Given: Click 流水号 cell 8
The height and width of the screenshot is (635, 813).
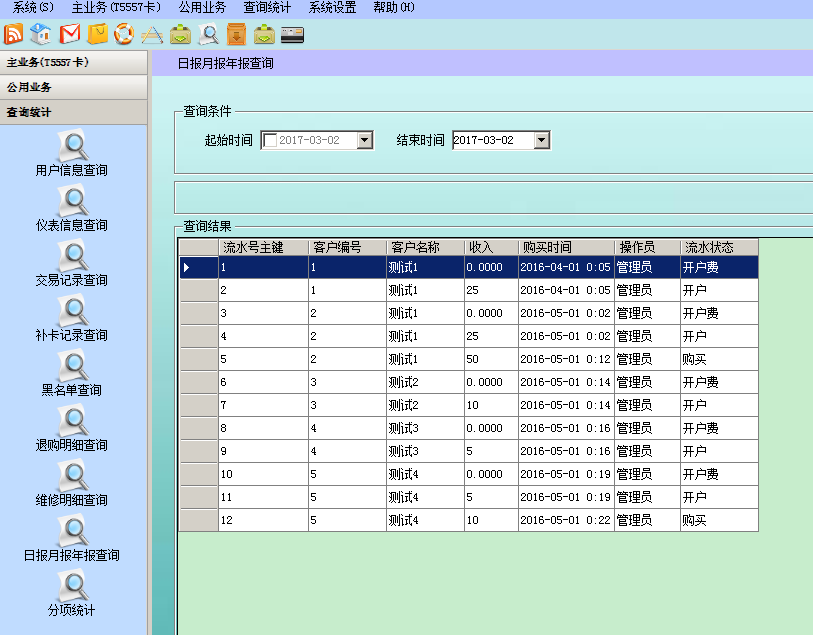Looking at the screenshot, I should (263, 428).
